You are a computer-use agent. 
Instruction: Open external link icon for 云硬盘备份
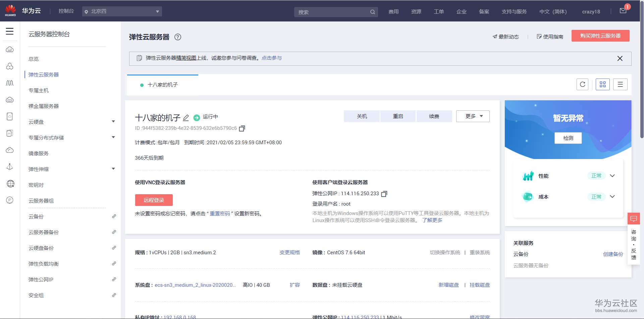[114, 248]
